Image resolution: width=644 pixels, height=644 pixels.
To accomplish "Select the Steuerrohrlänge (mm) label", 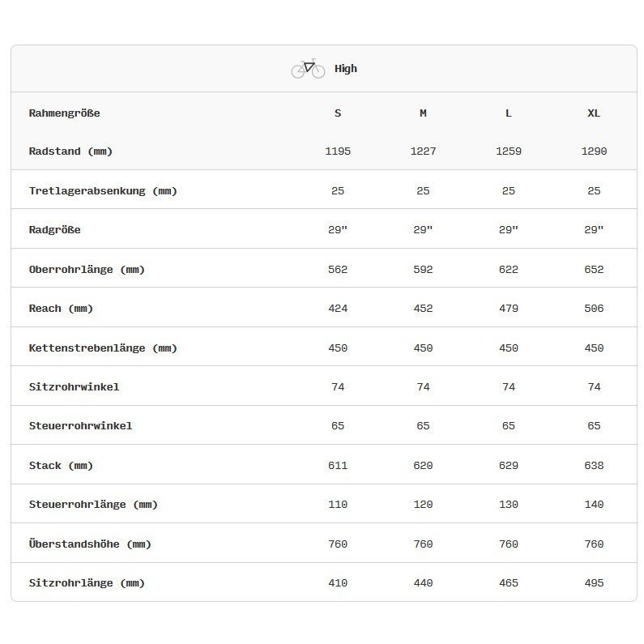I will click(x=93, y=505).
